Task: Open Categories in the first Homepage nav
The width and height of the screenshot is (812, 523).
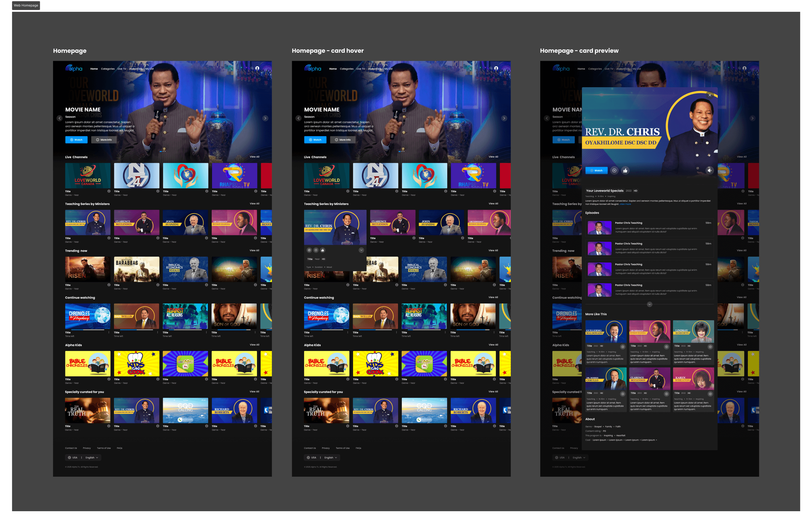Action: tap(107, 69)
